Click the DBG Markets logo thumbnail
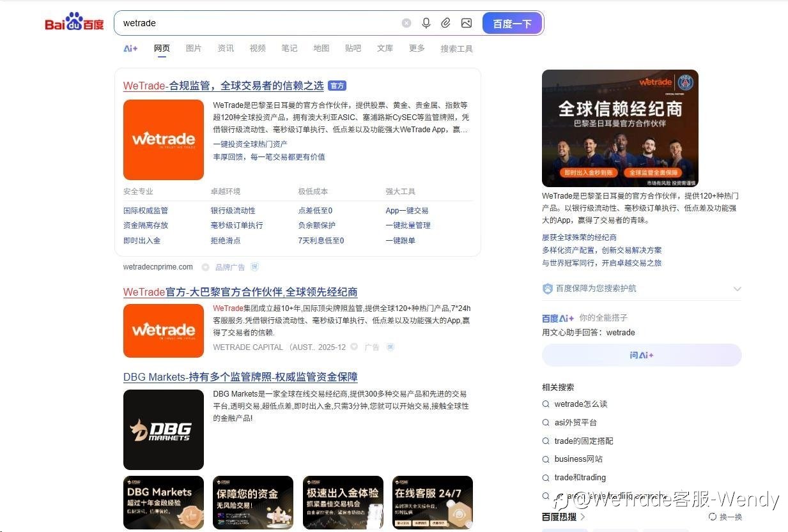This screenshot has width=788, height=532. coord(164,430)
